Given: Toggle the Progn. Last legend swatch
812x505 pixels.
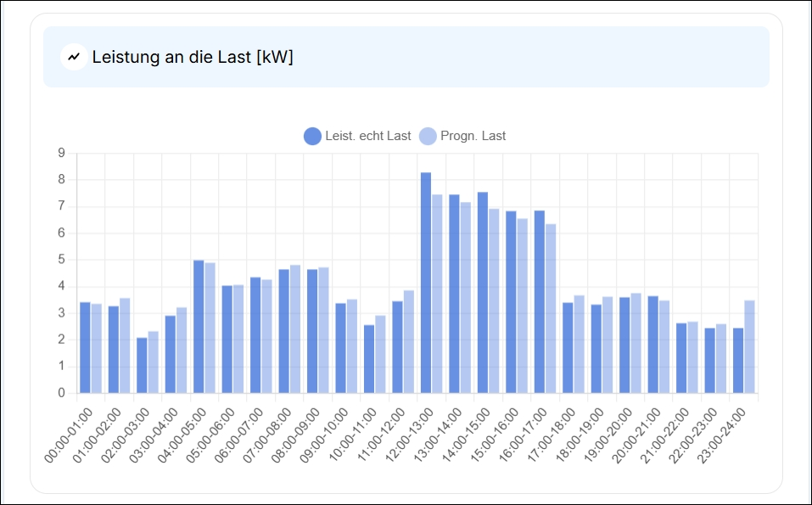Looking at the screenshot, I should (x=428, y=136).
